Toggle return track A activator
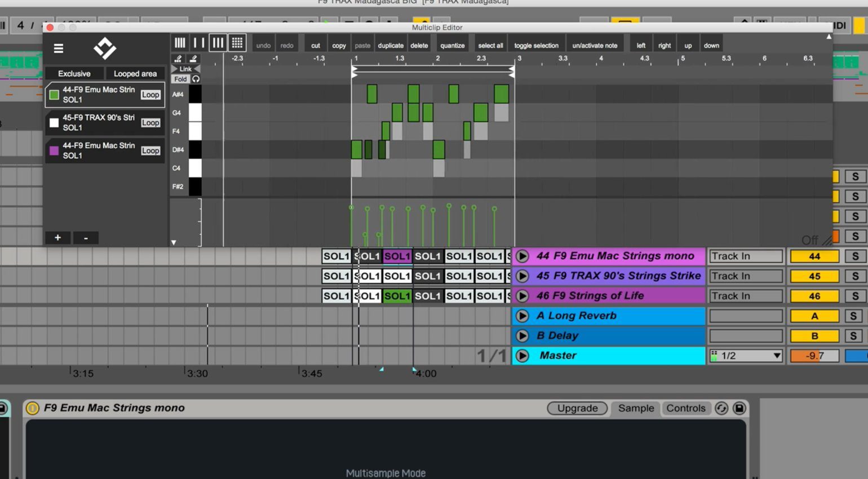The image size is (868, 479). coord(814,316)
